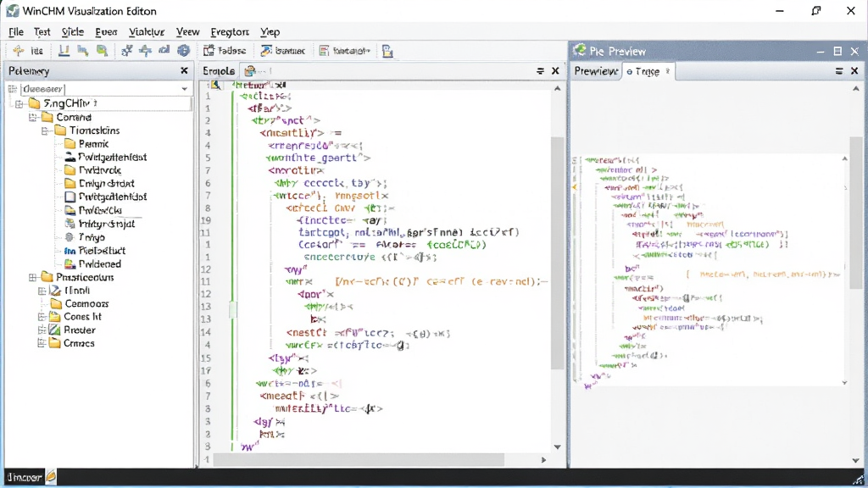The height and width of the screenshot is (488, 868).
Task: Open the editor panel options menu beside its close button
Action: tap(540, 71)
